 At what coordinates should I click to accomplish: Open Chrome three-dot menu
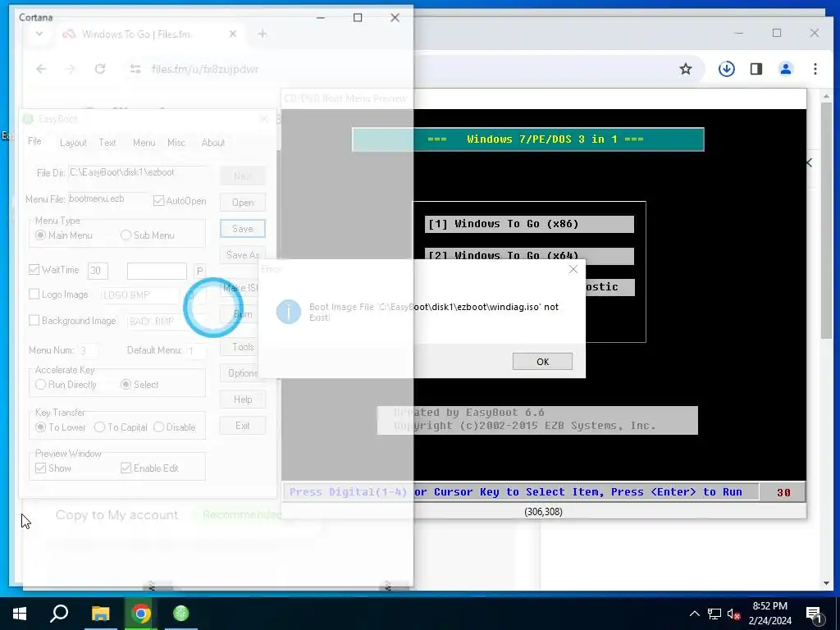coord(815,69)
